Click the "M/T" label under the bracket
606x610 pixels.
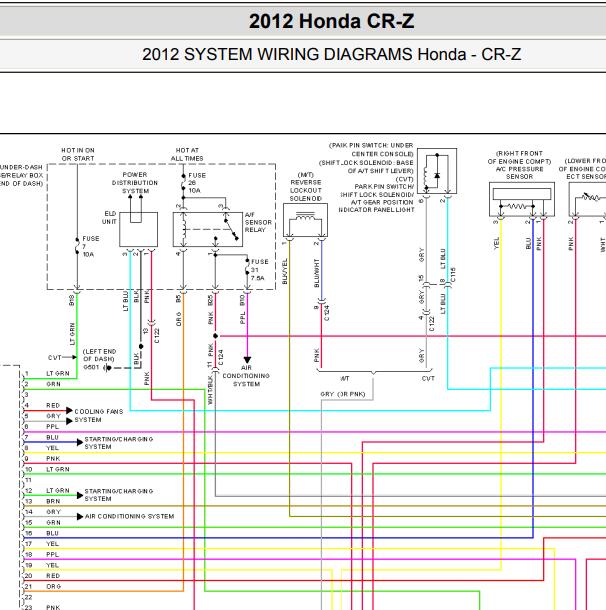coord(345,378)
